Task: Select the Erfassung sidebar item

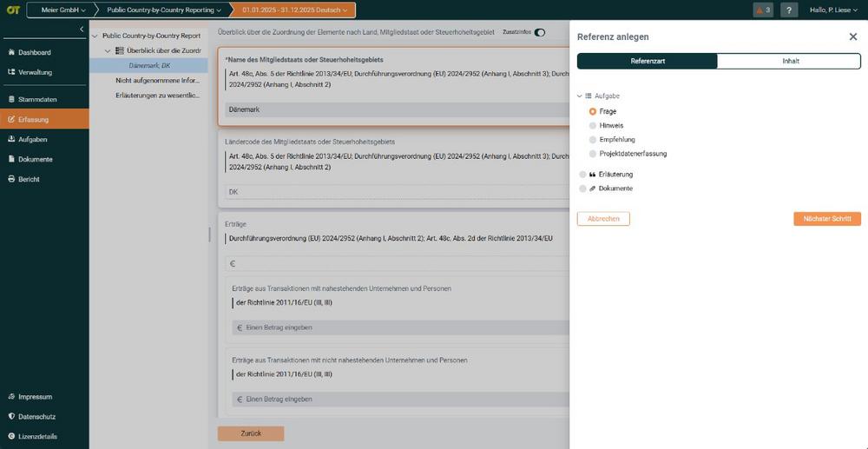Action: tap(44, 119)
